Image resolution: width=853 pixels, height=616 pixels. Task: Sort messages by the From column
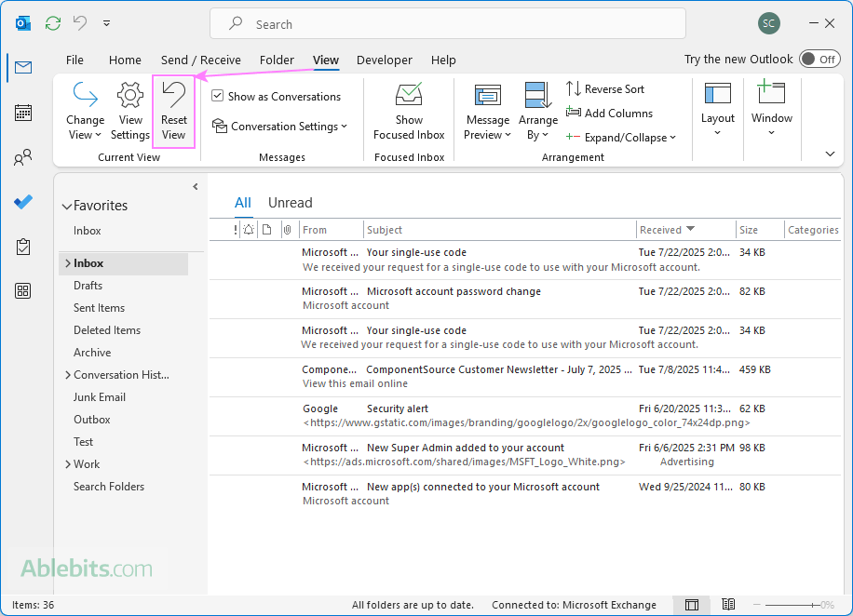pos(331,230)
